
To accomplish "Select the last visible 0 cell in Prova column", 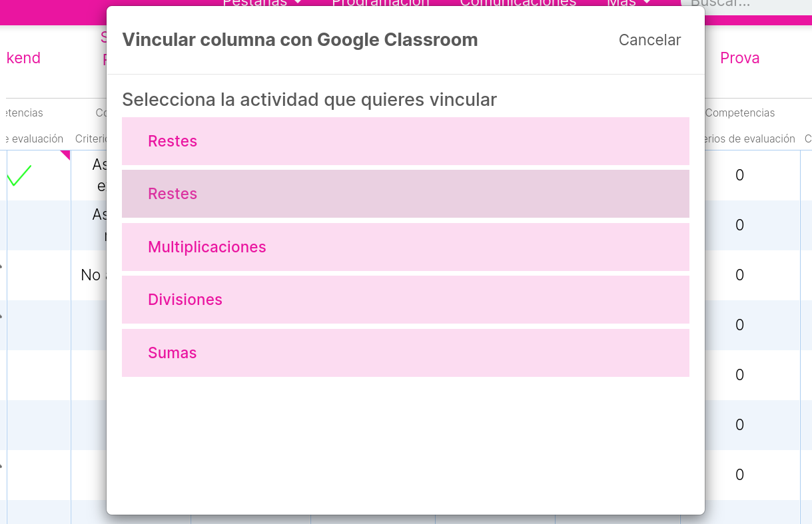I will 739,475.
